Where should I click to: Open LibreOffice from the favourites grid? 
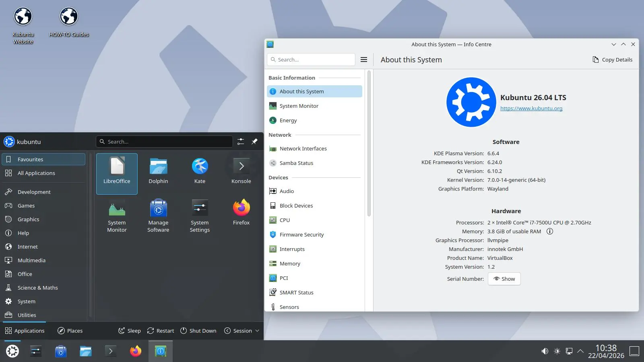pyautogui.click(x=117, y=174)
